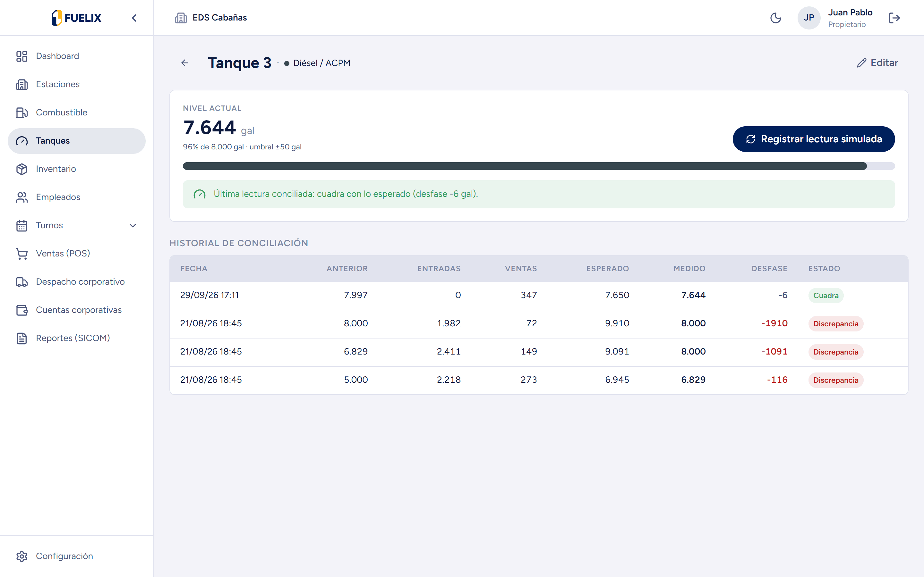924x577 pixels.
Task: Open Cuentas corporativas menu item
Action: coord(76,310)
